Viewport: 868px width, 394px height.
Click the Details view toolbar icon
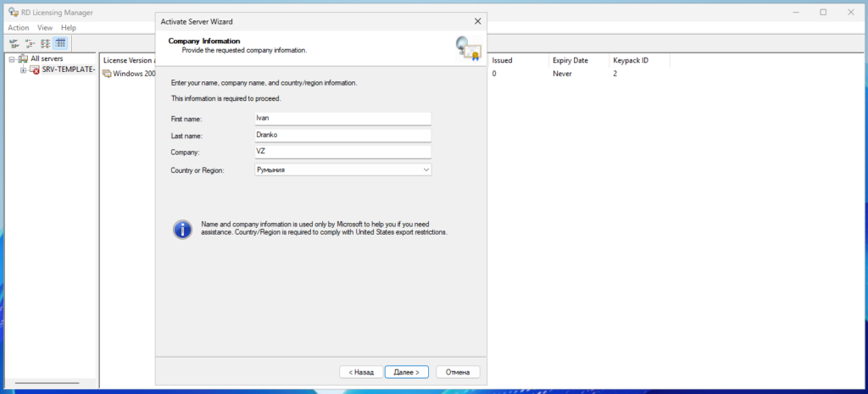point(61,43)
